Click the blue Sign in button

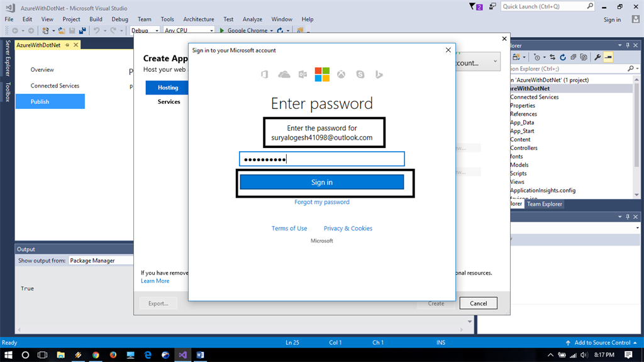(321, 182)
